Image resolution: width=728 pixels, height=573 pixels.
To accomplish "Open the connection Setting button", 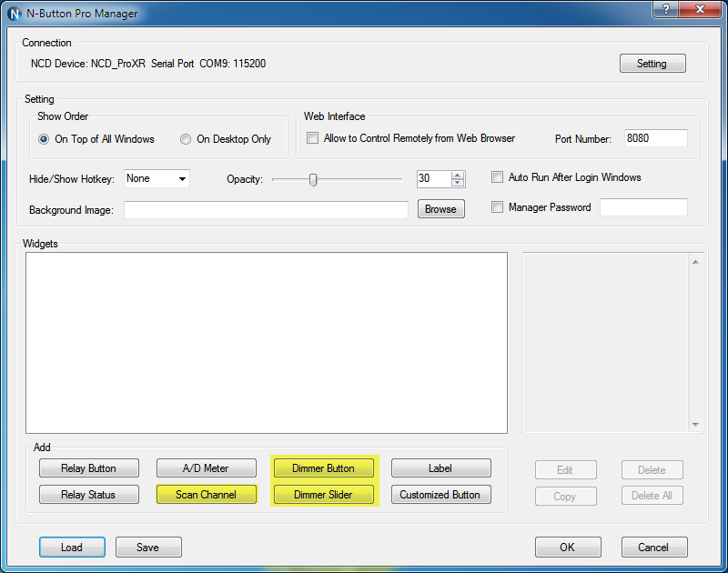I will click(x=652, y=64).
